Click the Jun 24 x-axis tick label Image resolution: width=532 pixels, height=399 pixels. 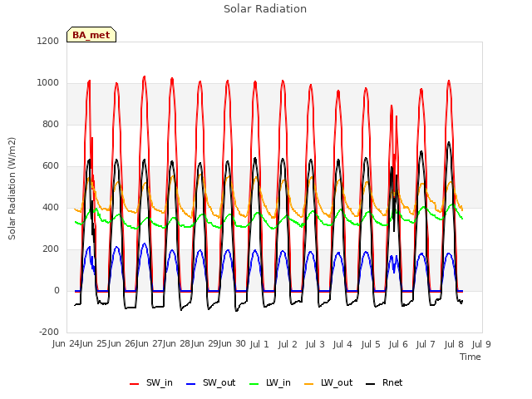pyautogui.click(x=66, y=344)
